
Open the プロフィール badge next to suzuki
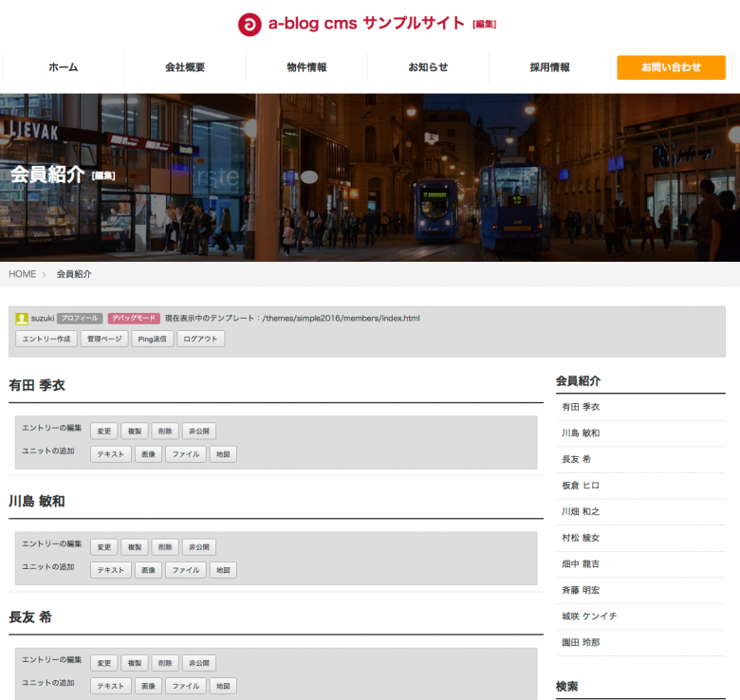80,319
